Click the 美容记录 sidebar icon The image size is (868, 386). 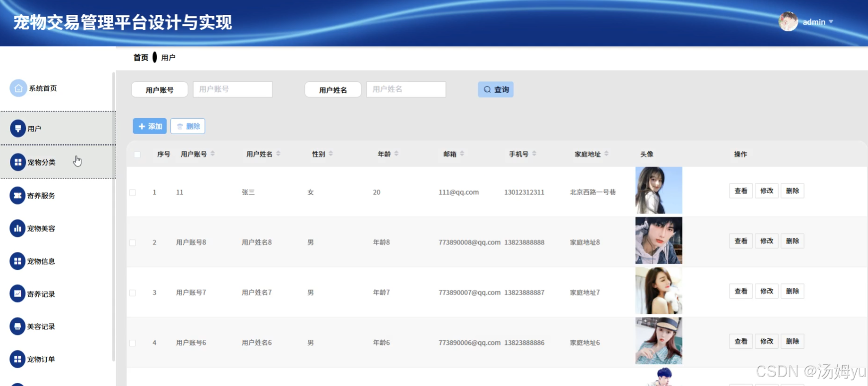point(17,326)
